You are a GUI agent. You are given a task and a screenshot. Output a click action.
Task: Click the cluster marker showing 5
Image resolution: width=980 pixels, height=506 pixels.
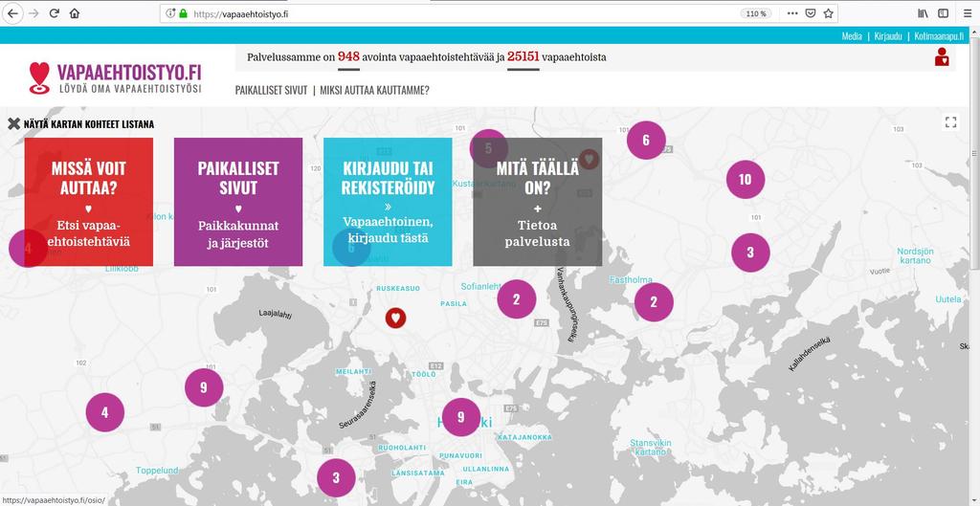pyautogui.click(x=488, y=148)
